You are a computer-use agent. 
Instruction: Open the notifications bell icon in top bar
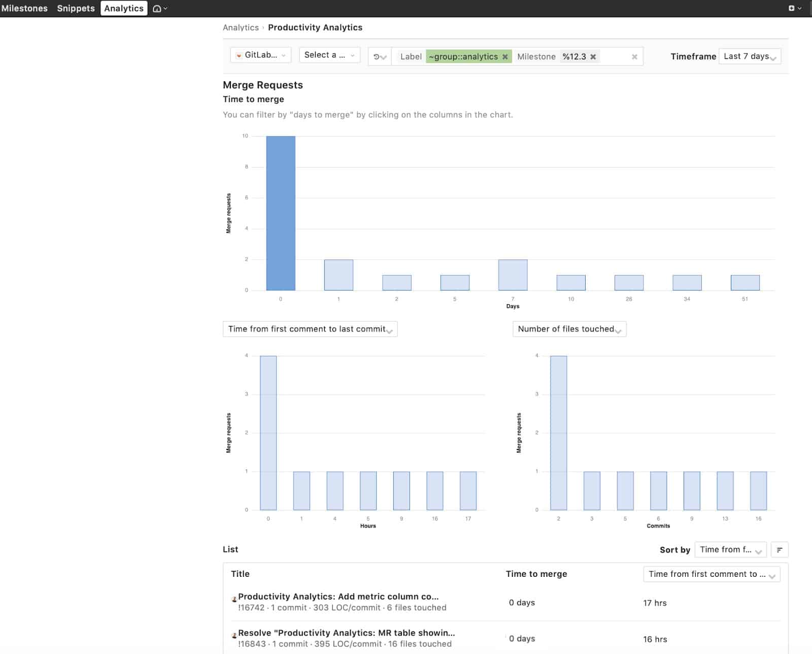point(157,8)
